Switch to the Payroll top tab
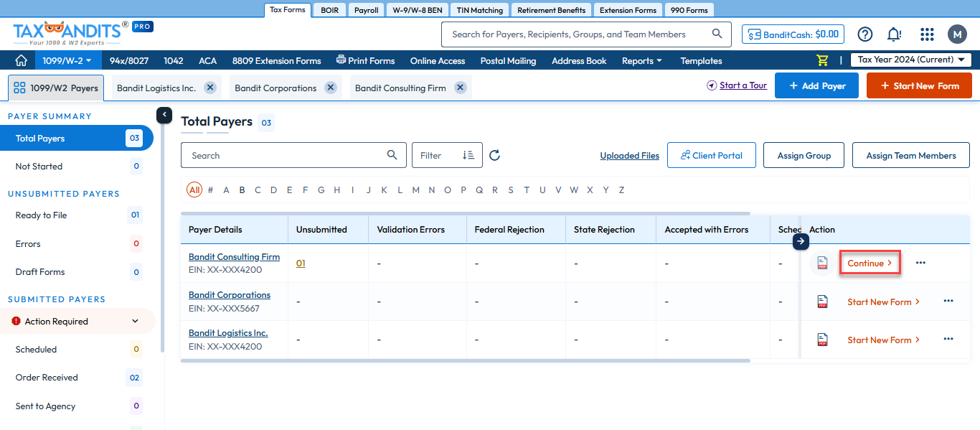Image resolution: width=980 pixels, height=430 pixels. click(x=366, y=10)
